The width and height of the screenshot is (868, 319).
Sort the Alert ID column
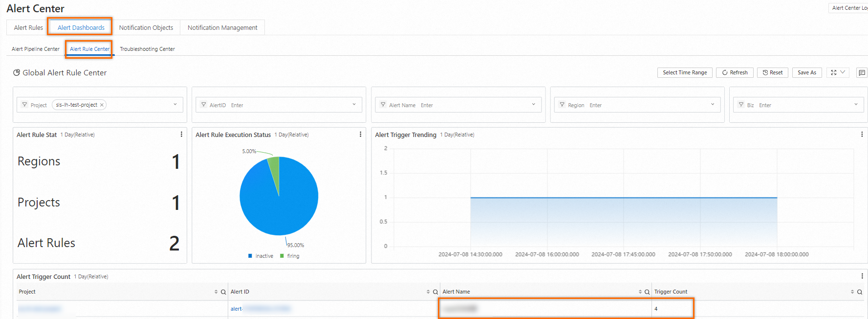[x=428, y=292]
